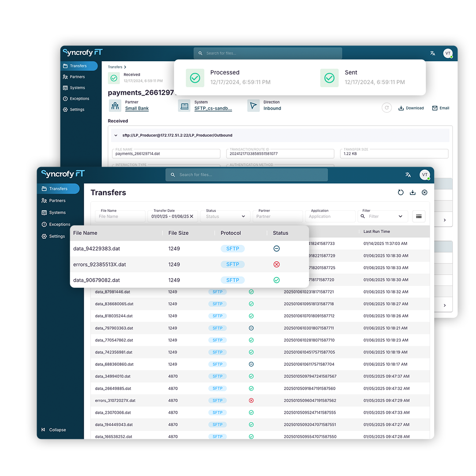Image resolution: width=476 pixels, height=476 pixels.
Task: Open the Filter dropdown arrow
Action: pyautogui.click(x=400, y=216)
